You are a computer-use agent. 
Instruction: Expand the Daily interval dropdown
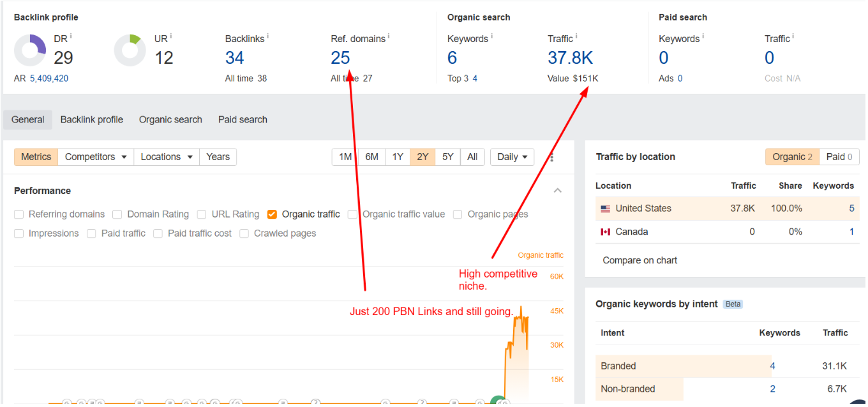click(512, 157)
